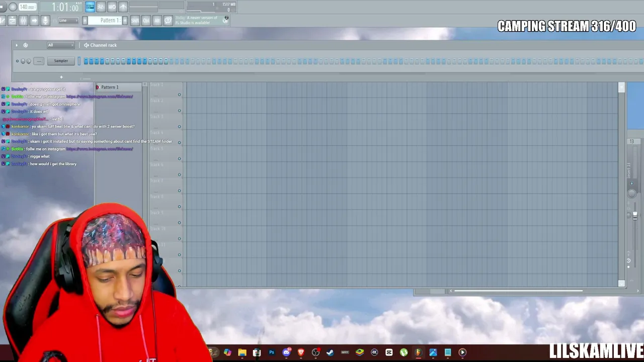644x362 pixels.
Task: Open Discord from the taskbar
Action: (286, 352)
